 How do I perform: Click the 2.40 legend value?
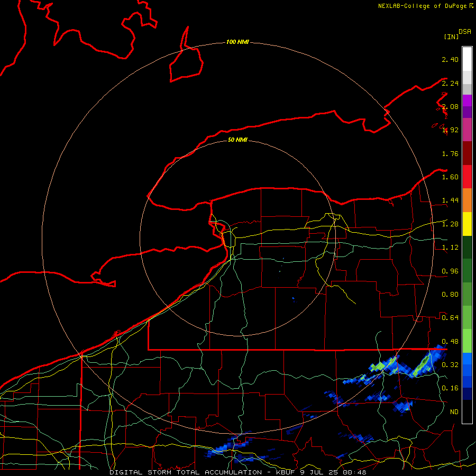[450, 59]
